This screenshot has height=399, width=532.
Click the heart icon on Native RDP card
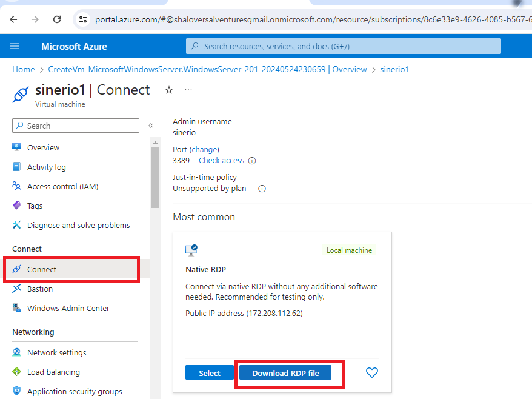click(x=372, y=372)
